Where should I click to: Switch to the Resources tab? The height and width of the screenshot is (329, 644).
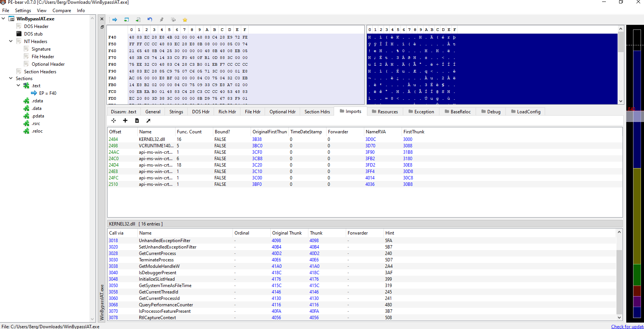point(385,112)
